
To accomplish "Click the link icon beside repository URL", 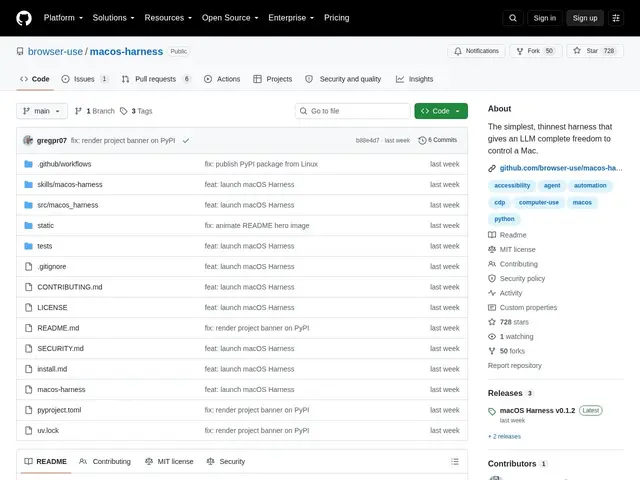I will [492, 168].
